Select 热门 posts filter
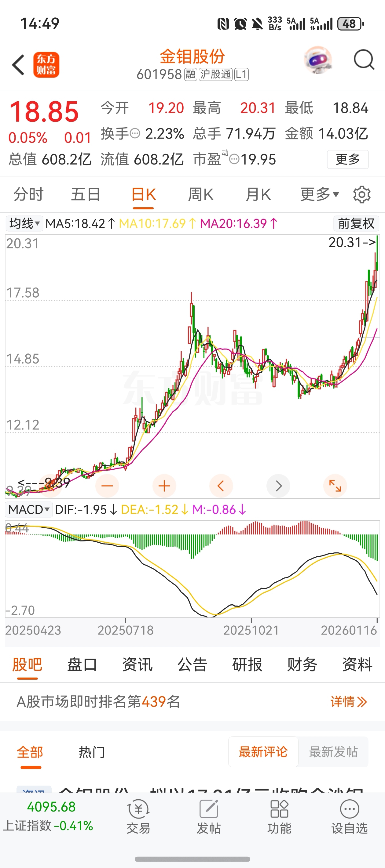 (92, 752)
